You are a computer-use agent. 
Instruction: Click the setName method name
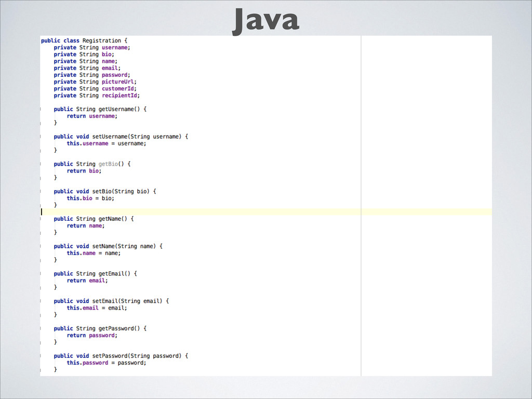[103, 246]
